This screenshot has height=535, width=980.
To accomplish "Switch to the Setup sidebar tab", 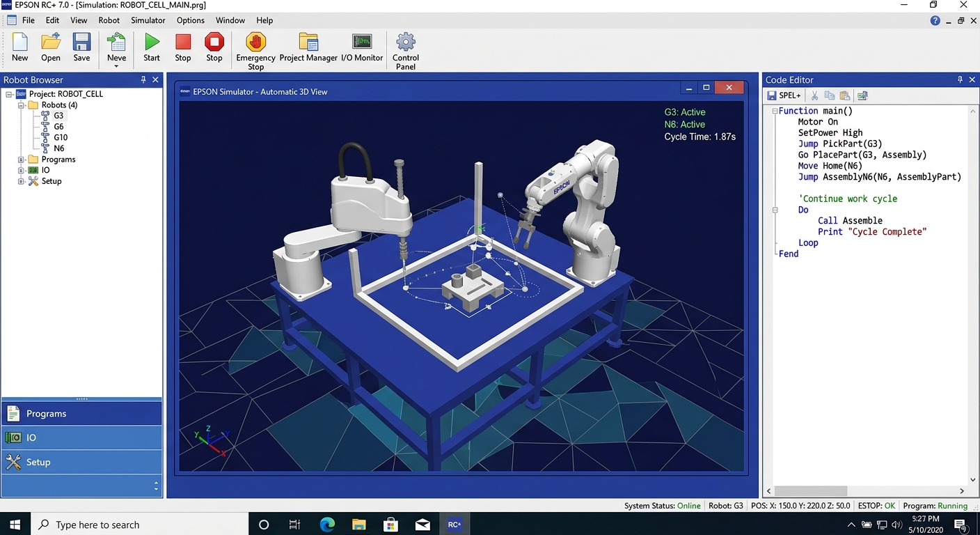I will pos(81,462).
